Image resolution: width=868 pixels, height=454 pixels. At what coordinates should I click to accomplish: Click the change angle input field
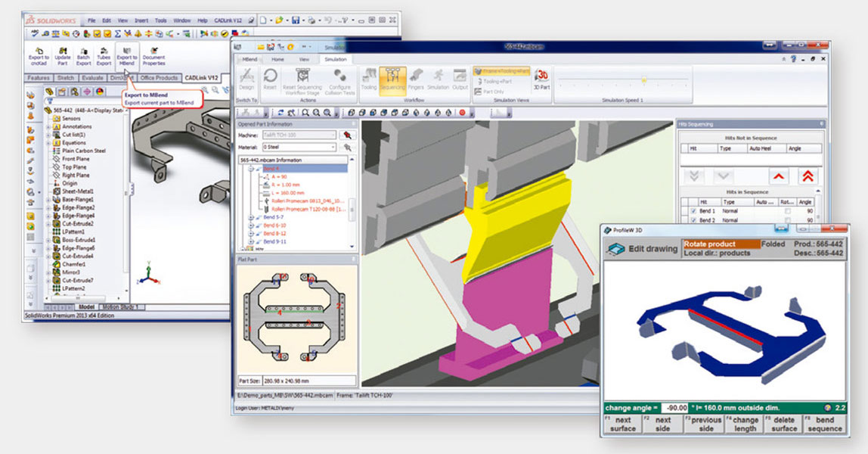[x=674, y=408]
